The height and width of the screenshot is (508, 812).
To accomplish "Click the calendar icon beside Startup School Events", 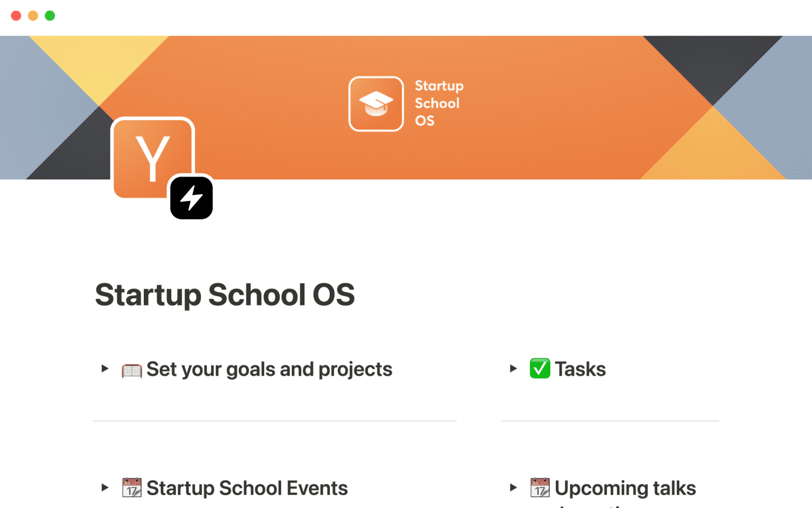I will click(x=132, y=487).
